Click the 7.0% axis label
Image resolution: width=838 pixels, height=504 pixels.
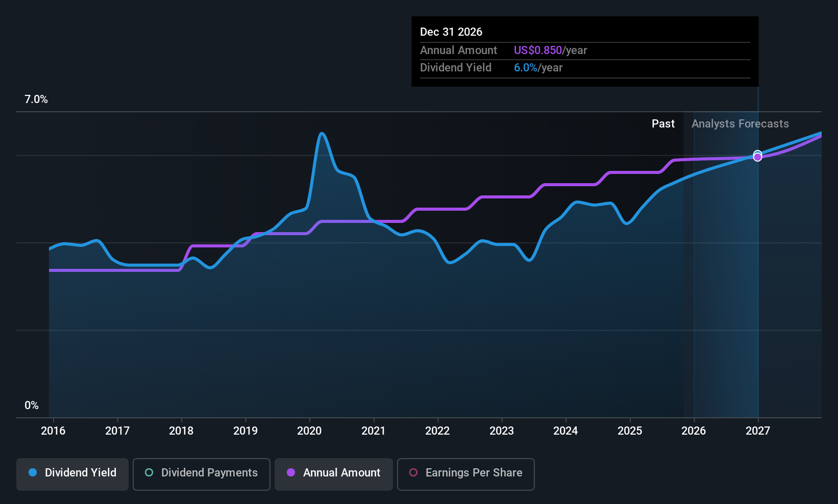[36, 99]
